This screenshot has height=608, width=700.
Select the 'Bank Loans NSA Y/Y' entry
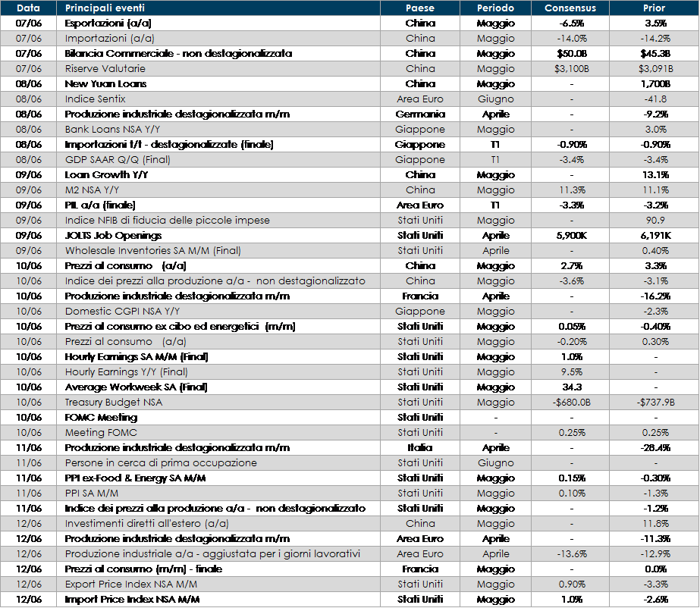pyautogui.click(x=111, y=129)
